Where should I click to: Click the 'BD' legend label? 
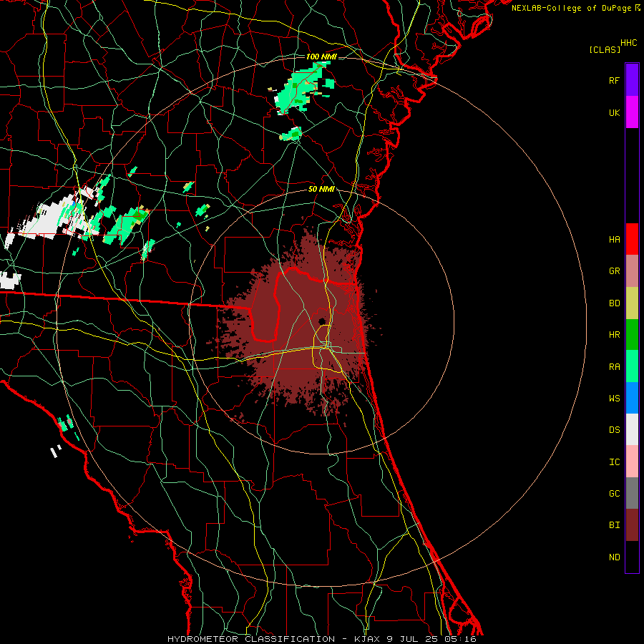614,303
